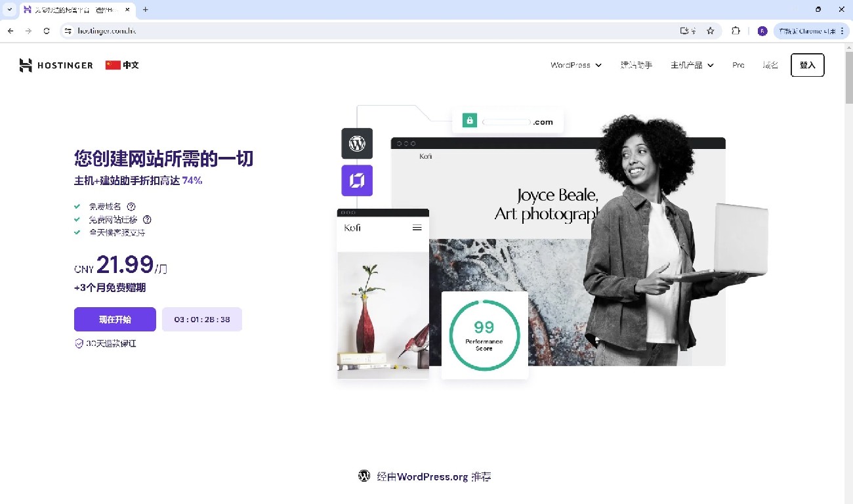The height and width of the screenshot is (504, 853).
Task: Click the checkmark beside 全天候客服支持
Action: click(x=77, y=232)
